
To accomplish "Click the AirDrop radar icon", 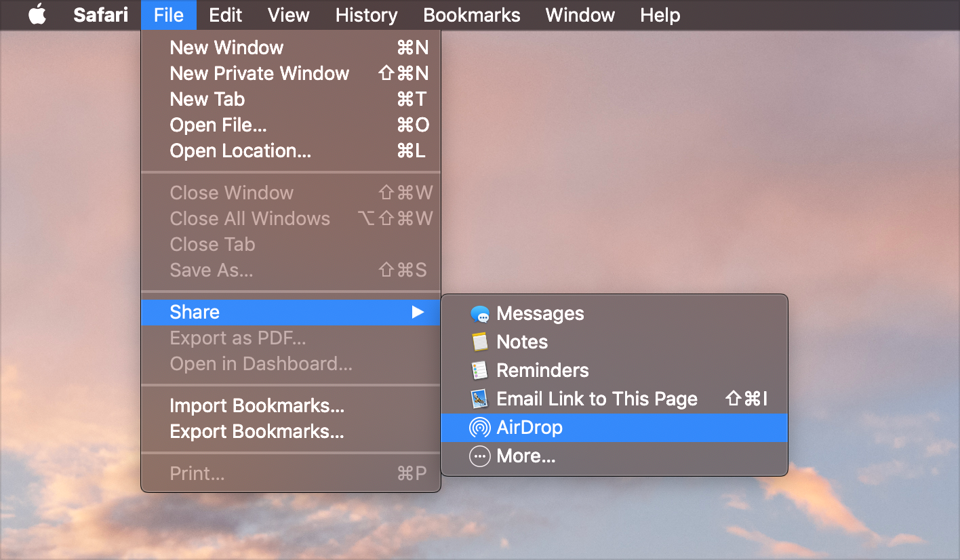I will coord(479,427).
